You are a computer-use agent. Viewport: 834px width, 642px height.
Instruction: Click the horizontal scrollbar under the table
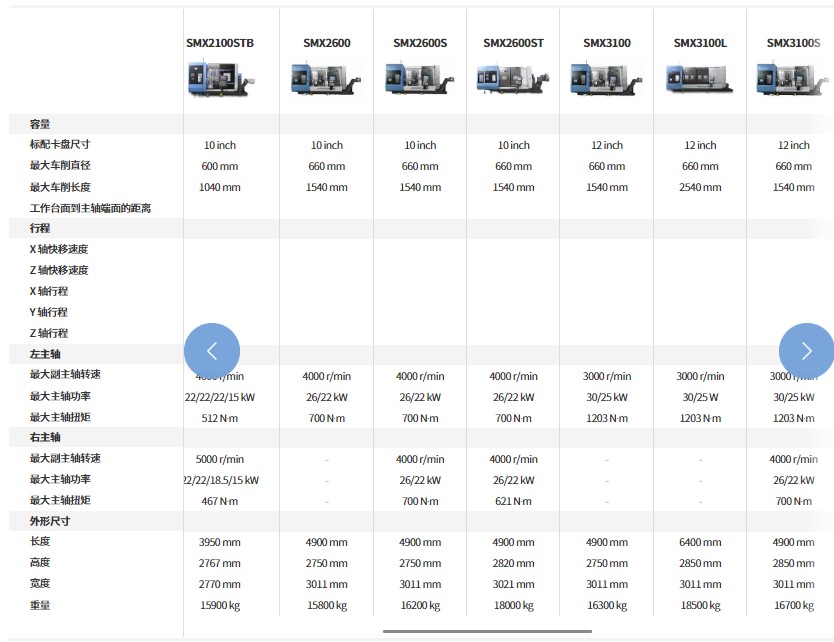(487, 631)
